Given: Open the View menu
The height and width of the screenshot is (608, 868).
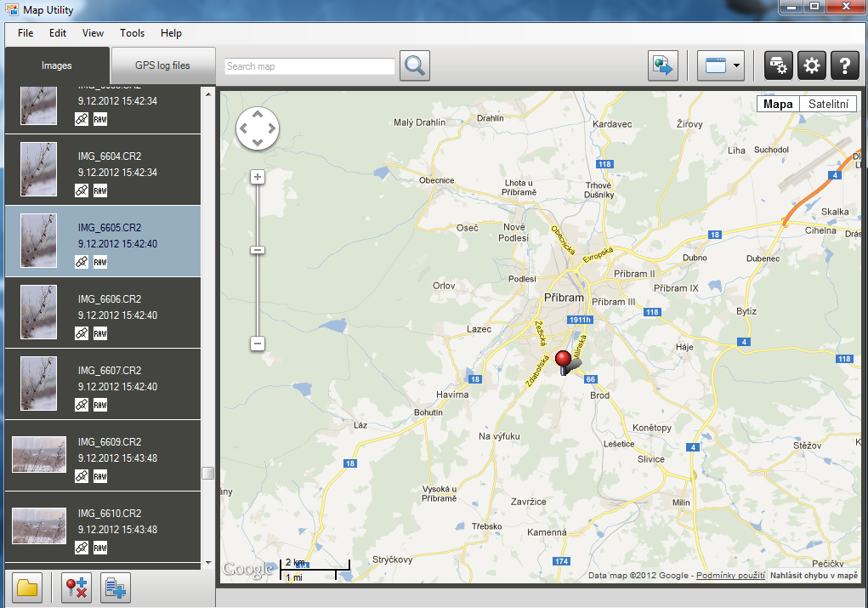Looking at the screenshot, I should click(x=93, y=33).
